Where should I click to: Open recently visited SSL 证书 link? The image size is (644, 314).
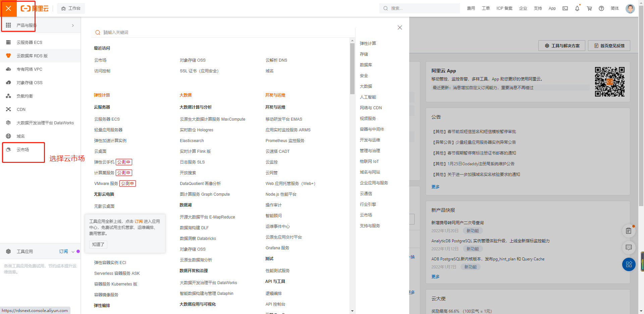[x=199, y=71]
